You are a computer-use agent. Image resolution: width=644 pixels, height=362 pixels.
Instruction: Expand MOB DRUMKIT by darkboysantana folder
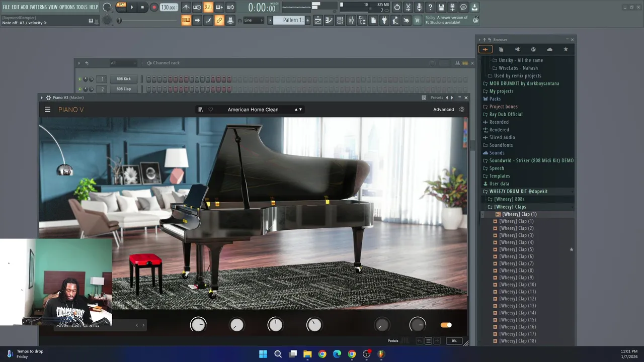point(524,83)
